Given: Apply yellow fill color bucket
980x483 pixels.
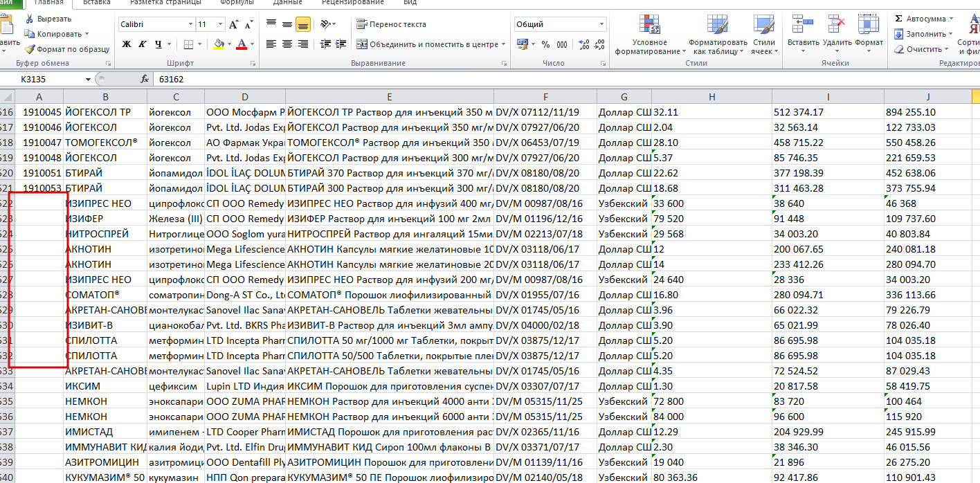Looking at the screenshot, I should click(x=219, y=44).
